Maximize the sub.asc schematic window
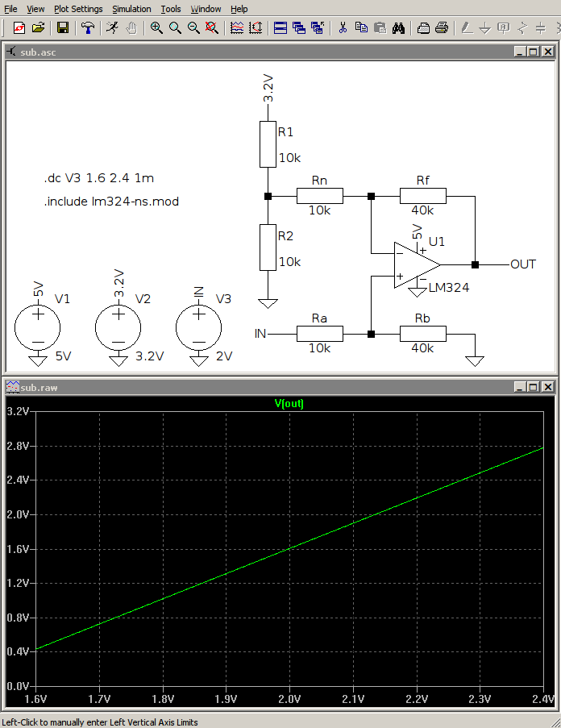The image size is (561, 728). (x=534, y=52)
